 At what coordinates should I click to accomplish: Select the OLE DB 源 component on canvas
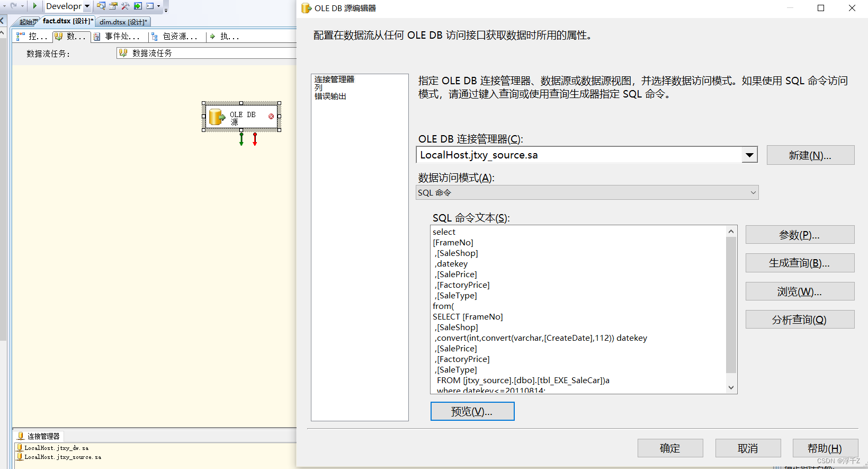click(241, 117)
